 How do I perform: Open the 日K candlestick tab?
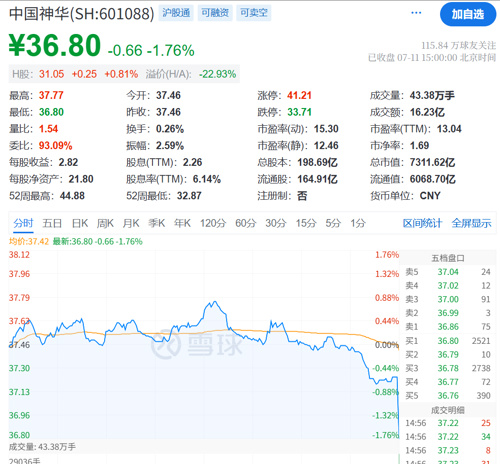80,223
